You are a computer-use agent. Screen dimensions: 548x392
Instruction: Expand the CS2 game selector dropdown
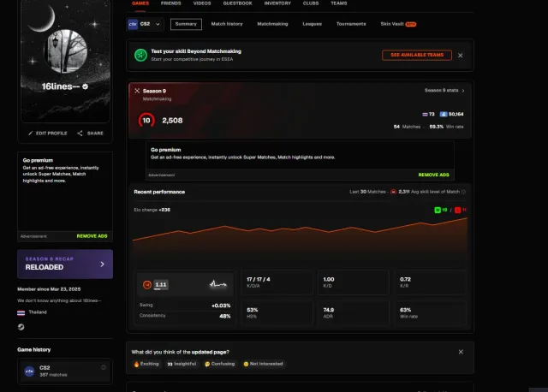click(x=145, y=24)
